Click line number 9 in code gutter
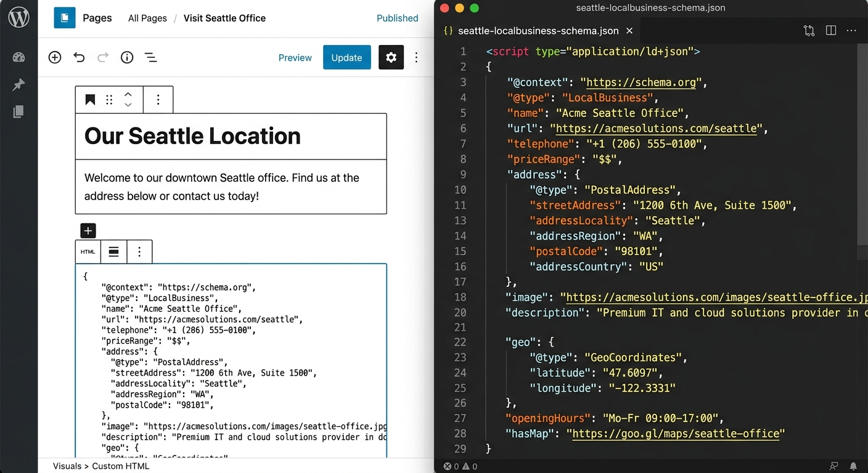This screenshot has height=473, width=868. tap(463, 174)
